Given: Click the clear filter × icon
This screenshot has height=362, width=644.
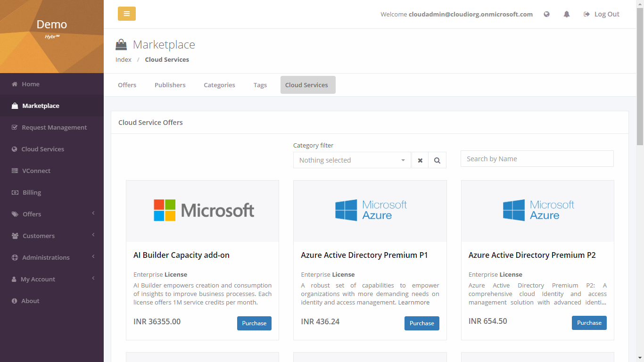Looking at the screenshot, I should point(420,160).
